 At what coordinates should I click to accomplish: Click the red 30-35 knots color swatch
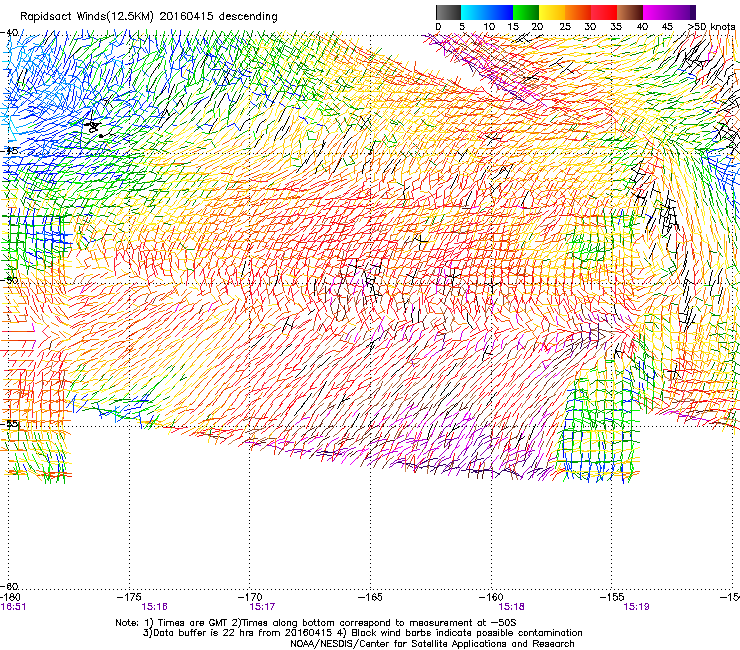604,12
